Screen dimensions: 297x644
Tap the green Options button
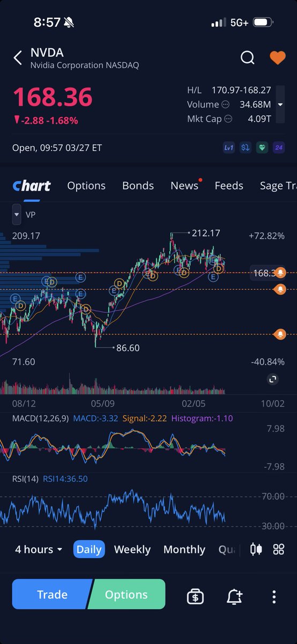127,595
